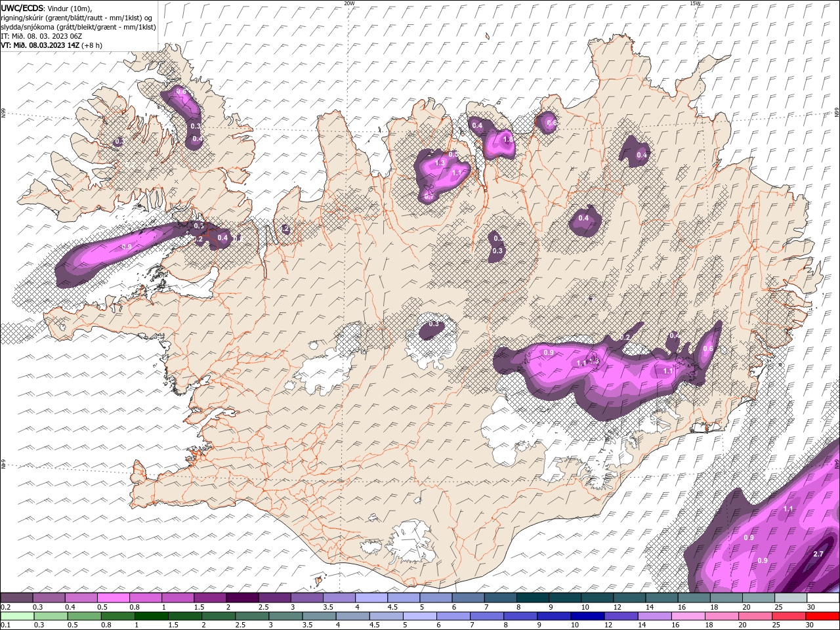This screenshot has width=840, height=630.
Task: Click the '0.2' label in the top legend row
Action: coord(5,607)
